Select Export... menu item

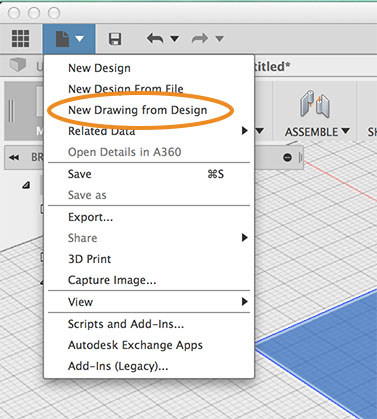click(x=149, y=217)
